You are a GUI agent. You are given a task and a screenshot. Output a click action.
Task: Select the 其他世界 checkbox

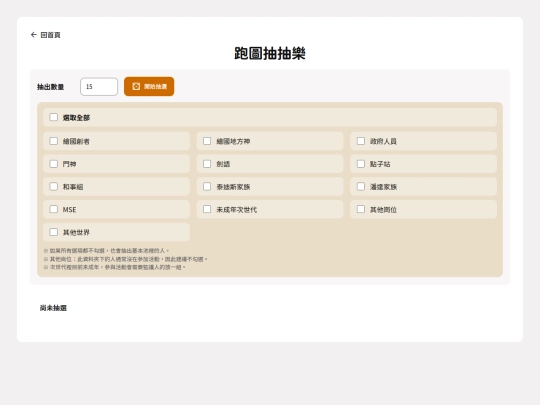pos(54,232)
